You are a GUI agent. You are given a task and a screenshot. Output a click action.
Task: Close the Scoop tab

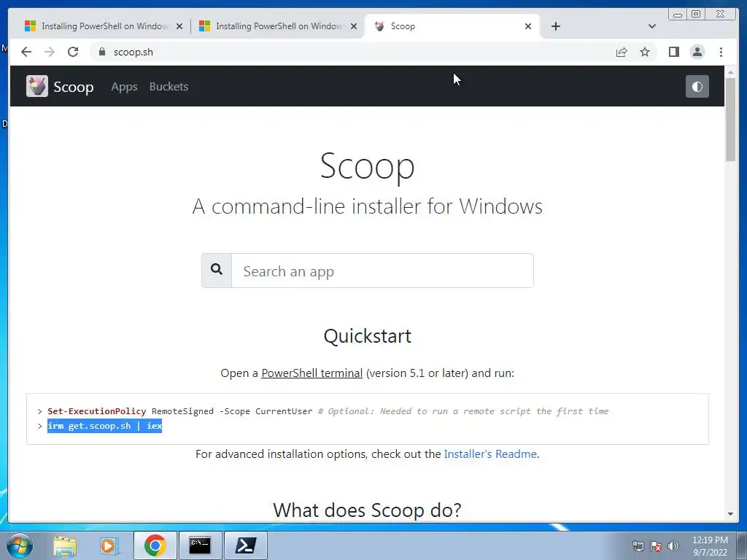(528, 26)
